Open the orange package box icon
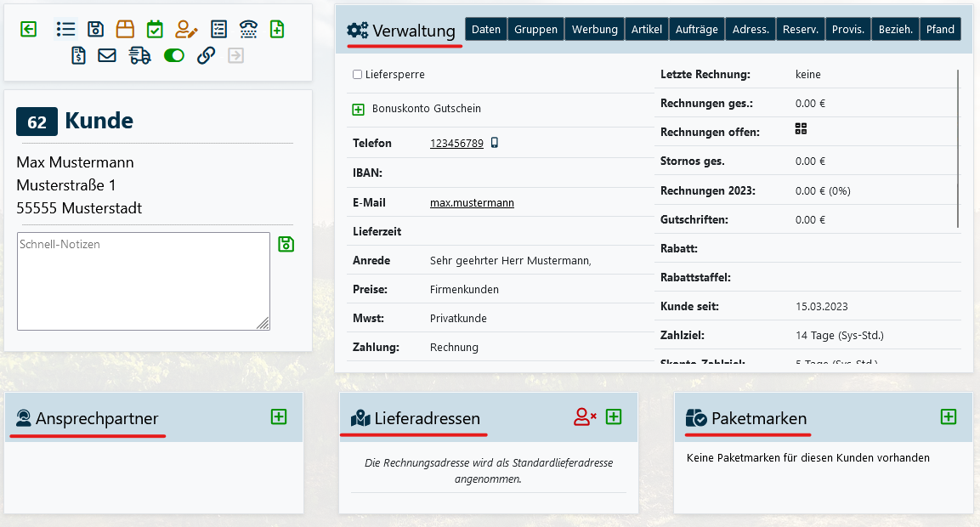980x527 pixels. click(x=125, y=29)
